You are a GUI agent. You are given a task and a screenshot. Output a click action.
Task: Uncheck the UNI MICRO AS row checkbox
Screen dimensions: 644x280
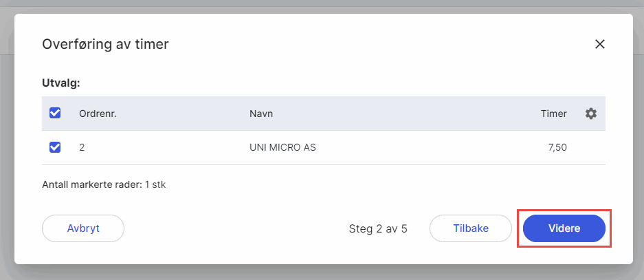tap(56, 147)
